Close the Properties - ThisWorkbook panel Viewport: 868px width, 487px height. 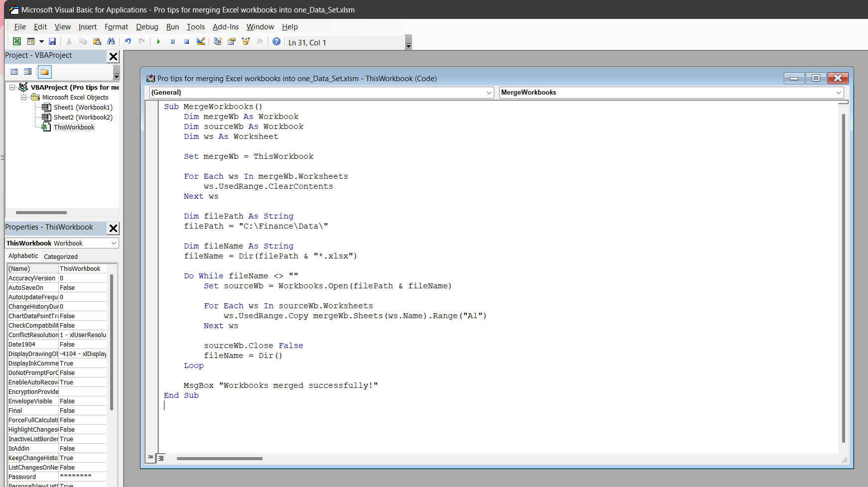[114, 228]
